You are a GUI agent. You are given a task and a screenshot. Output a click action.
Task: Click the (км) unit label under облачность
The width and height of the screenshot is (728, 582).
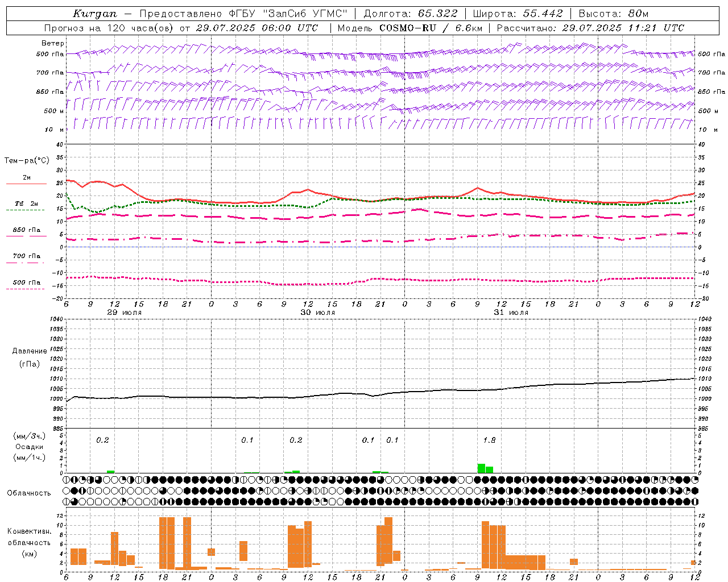point(29,554)
